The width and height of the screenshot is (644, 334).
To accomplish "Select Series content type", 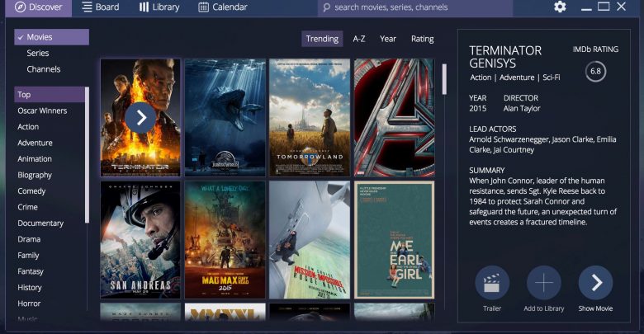I will 38,53.
